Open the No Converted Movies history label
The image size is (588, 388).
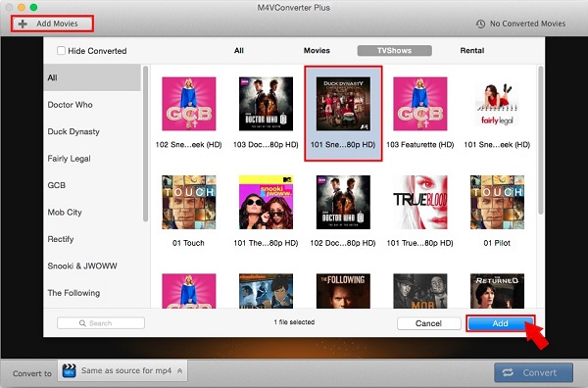coord(527,24)
